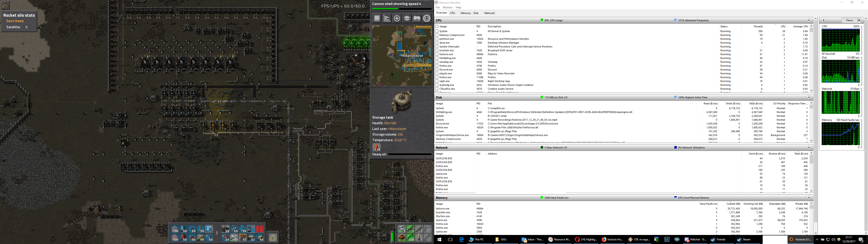Open the Help menu
The width and height of the screenshot is (868, 244).
tap(459, 7)
